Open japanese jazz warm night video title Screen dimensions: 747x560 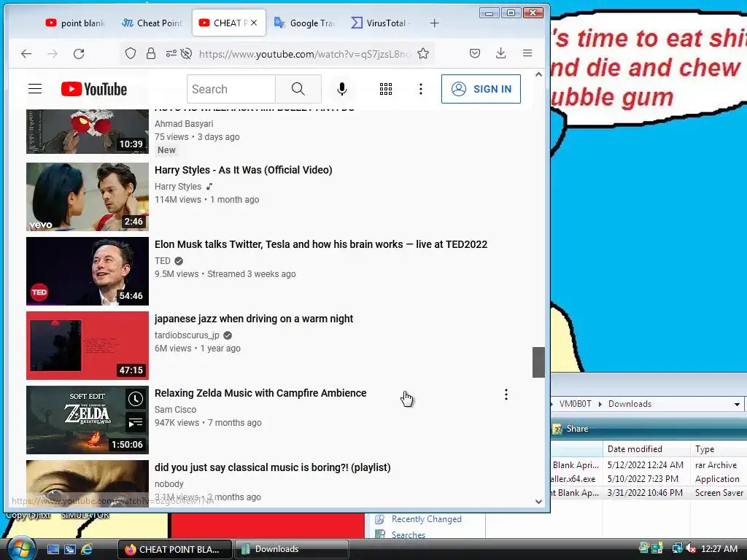click(253, 319)
